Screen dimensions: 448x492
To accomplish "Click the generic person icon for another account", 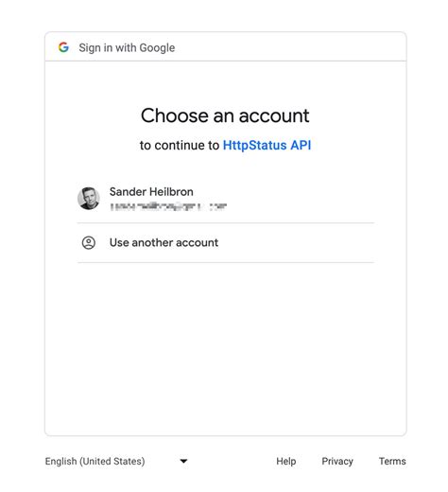I will (89, 242).
